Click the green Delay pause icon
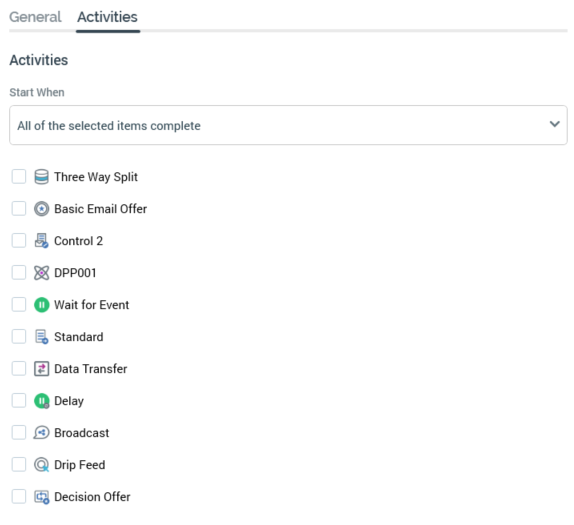The image size is (574, 525). coord(41,401)
